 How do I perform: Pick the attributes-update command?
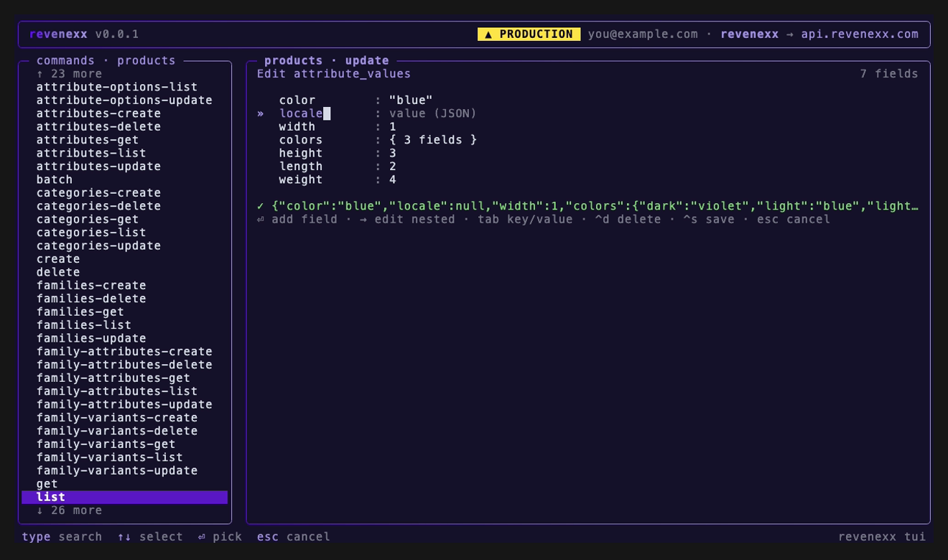coord(98,167)
